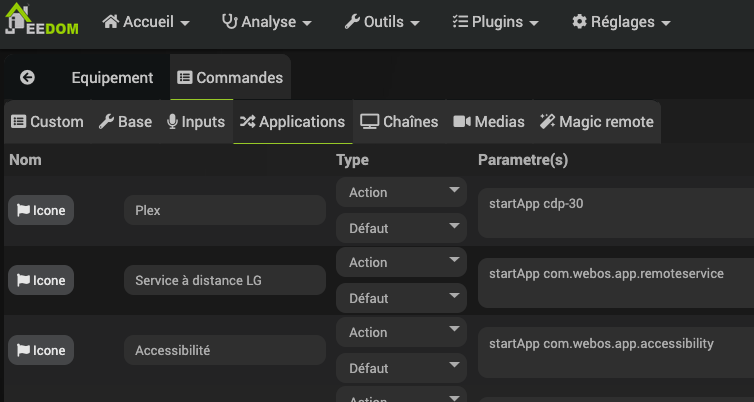Choose an icon for Service à distance LG
Screen dimensions: 754x402
coord(41,280)
